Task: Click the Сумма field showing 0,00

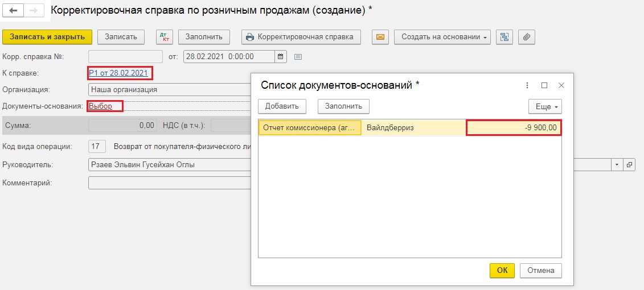Action: (122, 126)
